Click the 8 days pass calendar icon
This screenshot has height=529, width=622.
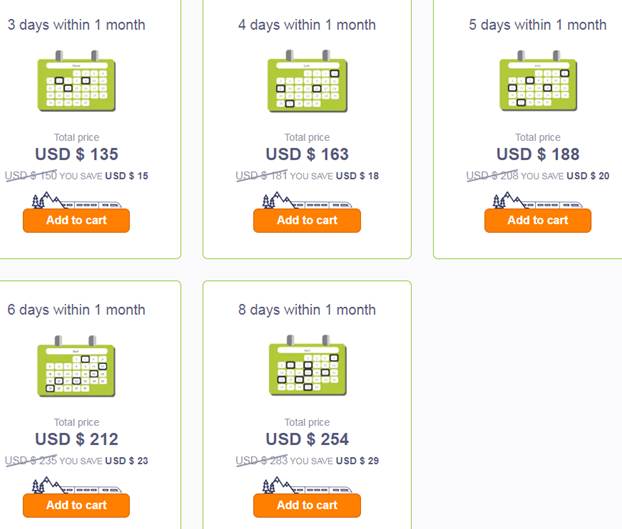tap(307, 365)
